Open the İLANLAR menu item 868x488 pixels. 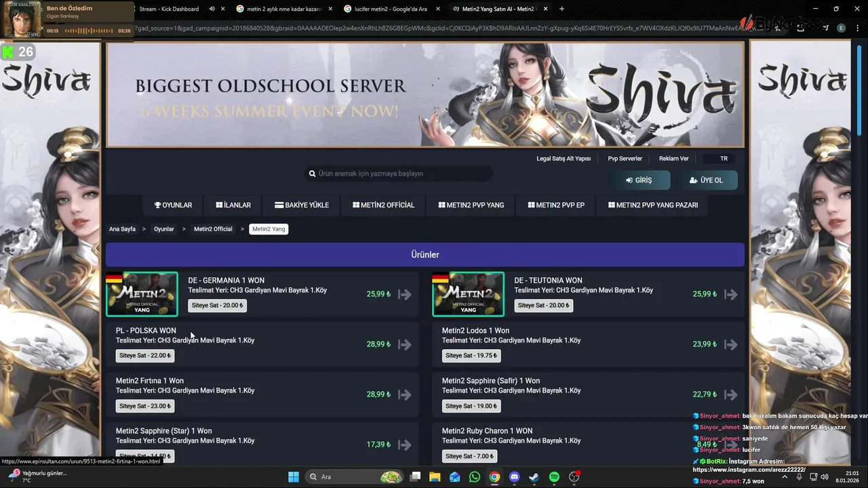pos(233,205)
